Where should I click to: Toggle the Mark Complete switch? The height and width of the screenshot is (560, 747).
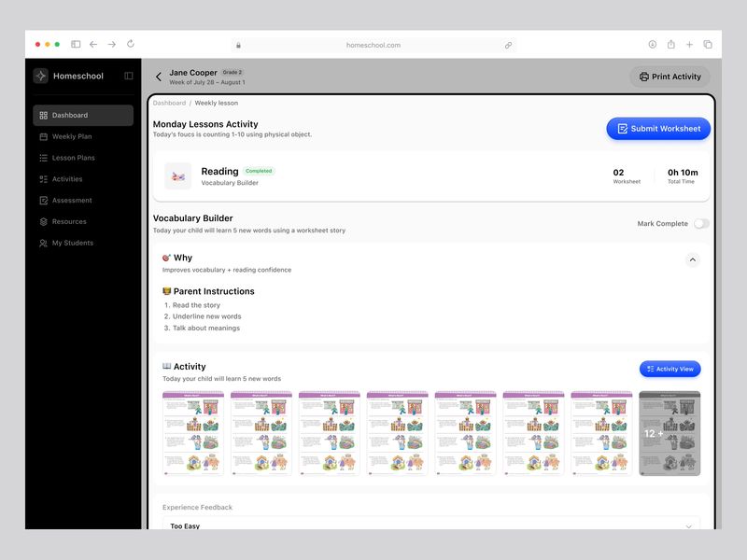tap(703, 225)
